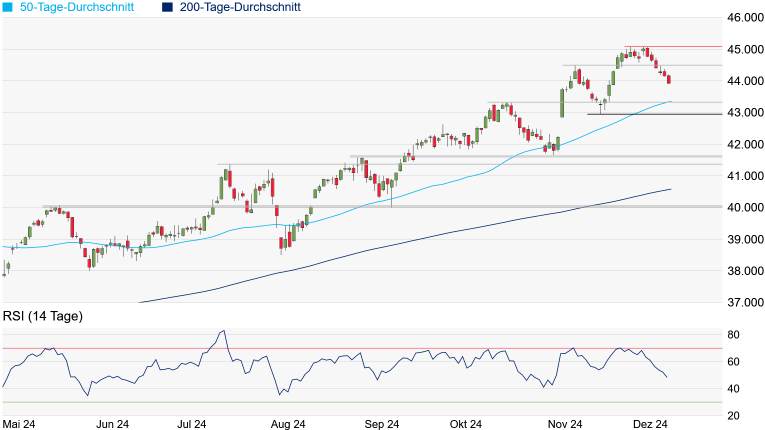The width and height of the screenshot is (765, 430).
Task: Click the tall green candlestick in early November
Action: tap(562, 103)
